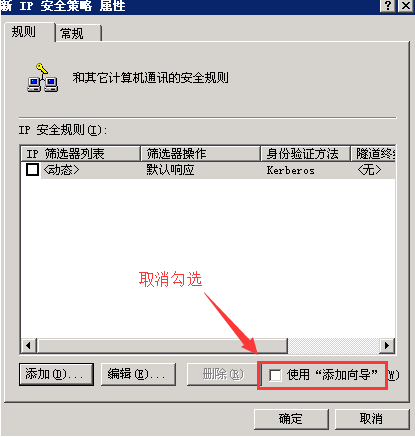The image size is (415, 437).
Task: Sort by IP 筛选器列表 column header
Action: (80, 154)
